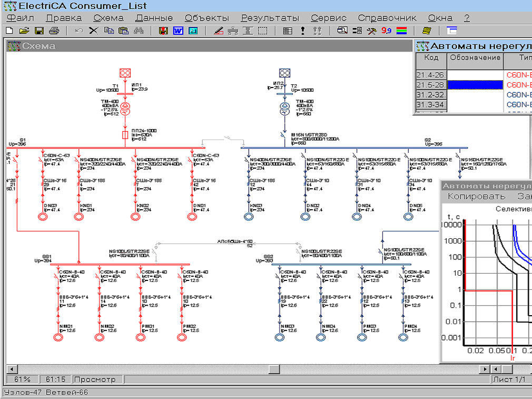Click the Обозначение column header
The image size is (532, 399).
click(475, 61)
